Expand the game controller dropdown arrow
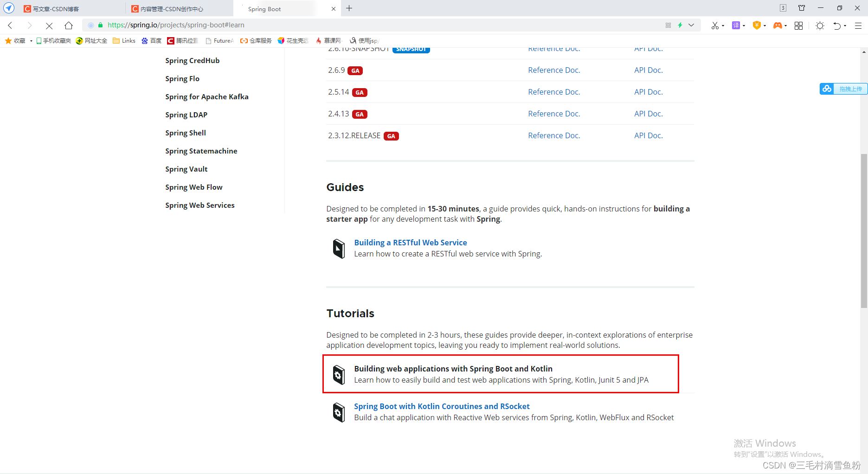868x474 pixels. point(785,26)
